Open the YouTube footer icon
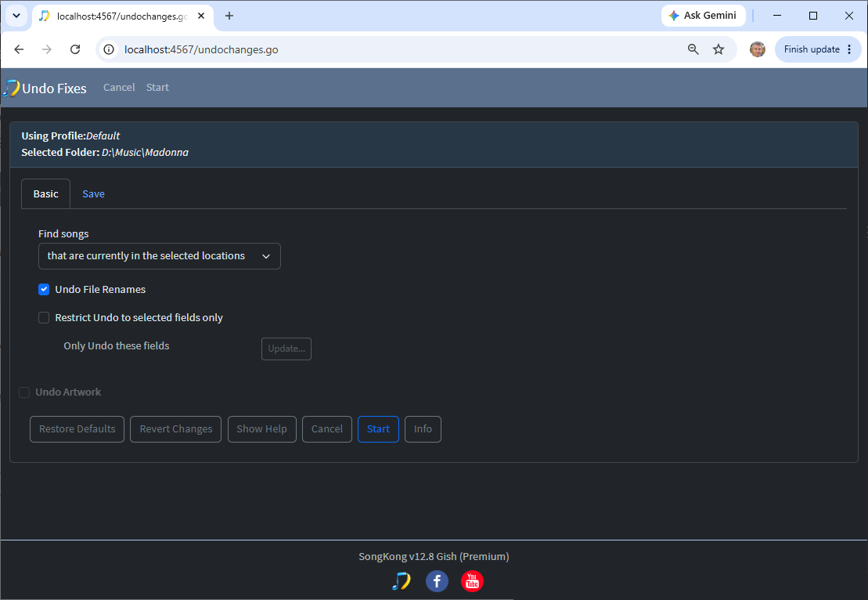Screen dimensions: 868x600 pos(472,581)
